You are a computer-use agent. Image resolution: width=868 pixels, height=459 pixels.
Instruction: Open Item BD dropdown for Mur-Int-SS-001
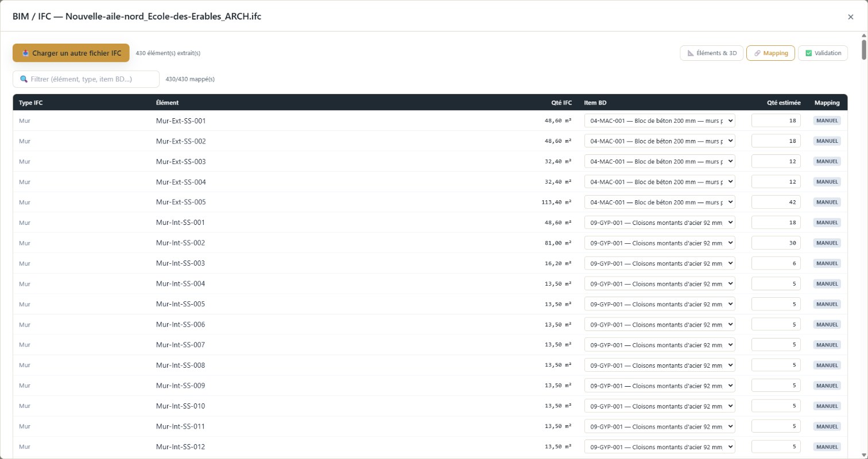click(660, 223)
